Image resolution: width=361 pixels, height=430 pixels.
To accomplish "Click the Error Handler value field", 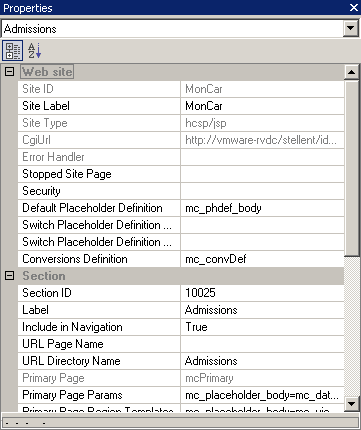I will coord(262,157).
